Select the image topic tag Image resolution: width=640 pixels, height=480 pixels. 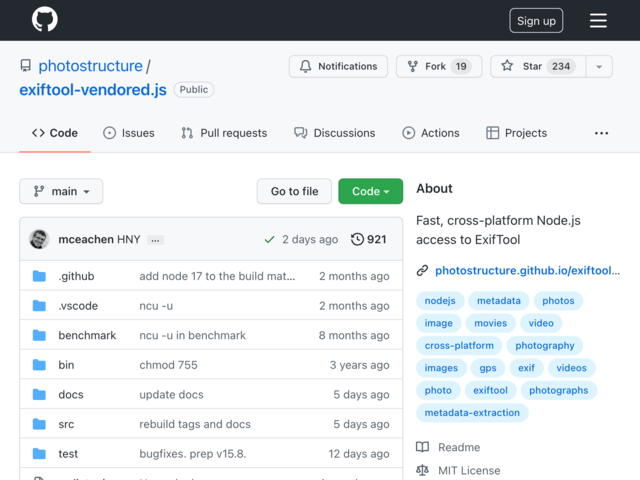pyautogui.click(x=439, y=323)
